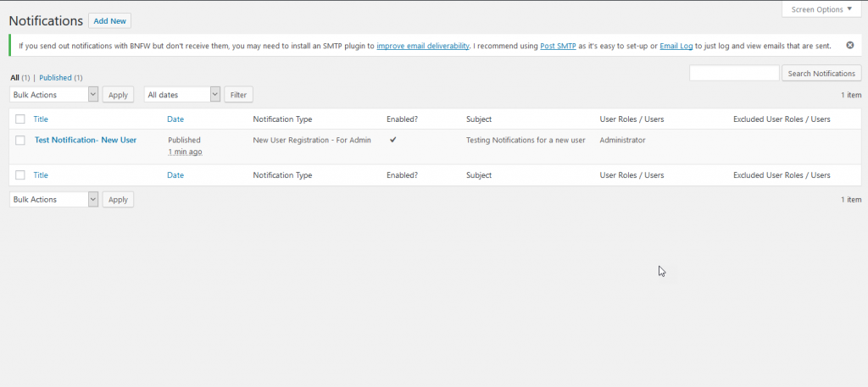Open the top Bulk Actions dropdown
Image resolution: width=868 pixels, height=387 pixels.
pos(54,95)
